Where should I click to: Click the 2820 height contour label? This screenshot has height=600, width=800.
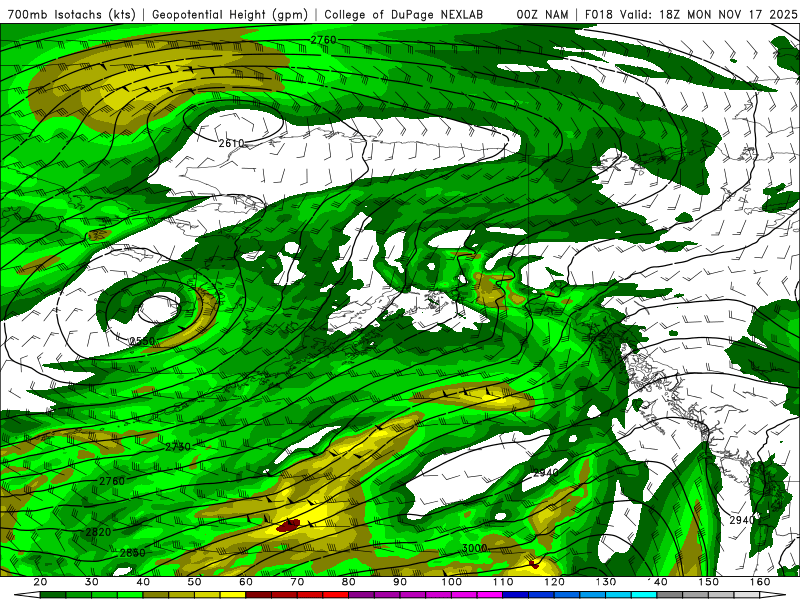(98, 532)
